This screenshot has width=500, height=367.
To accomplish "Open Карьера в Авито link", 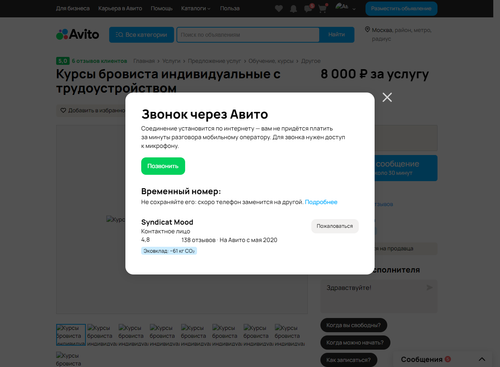I will click(120, 8).
